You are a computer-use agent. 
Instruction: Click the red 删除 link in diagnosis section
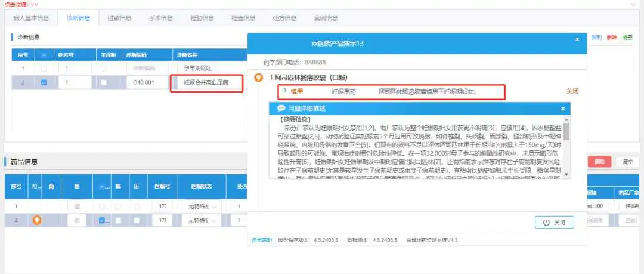click(612, 37)
